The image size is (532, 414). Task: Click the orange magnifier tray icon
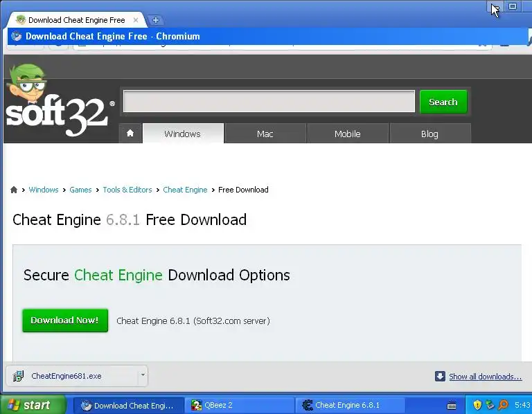[504, 405]
